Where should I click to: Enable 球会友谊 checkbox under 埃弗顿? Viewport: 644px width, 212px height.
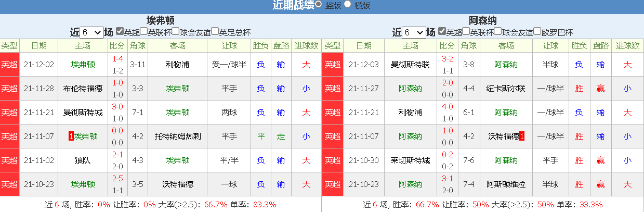click(175, 31)
